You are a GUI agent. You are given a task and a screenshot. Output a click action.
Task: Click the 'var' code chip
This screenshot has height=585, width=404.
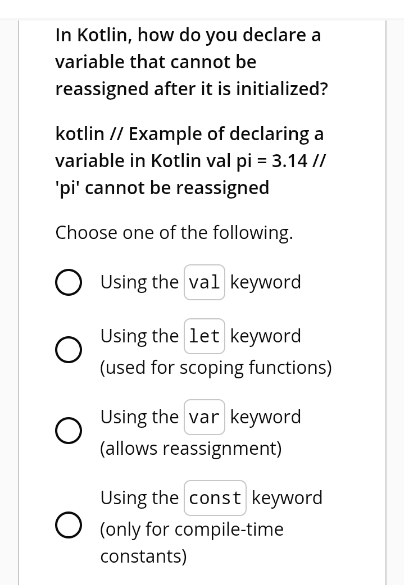(204, 417)
